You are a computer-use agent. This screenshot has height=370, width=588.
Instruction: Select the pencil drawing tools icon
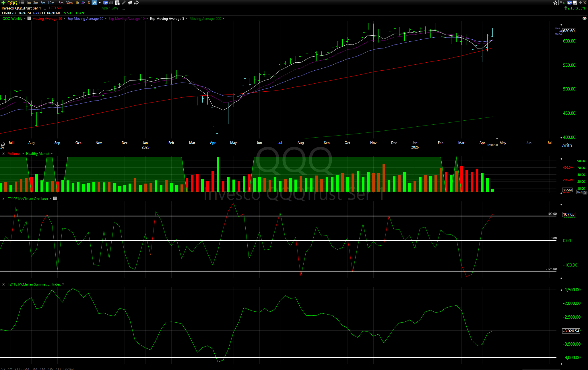click(124, 3)
